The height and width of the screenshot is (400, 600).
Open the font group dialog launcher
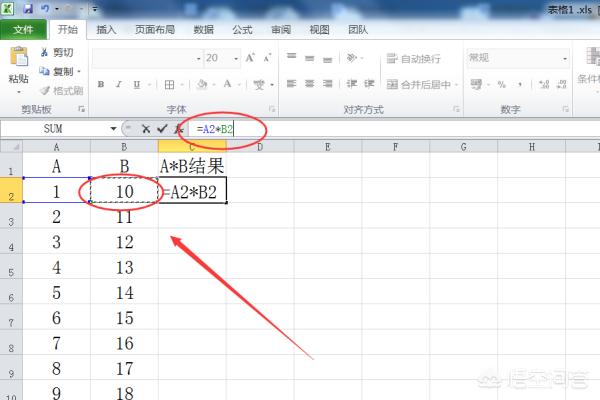[x=272, y=109]
